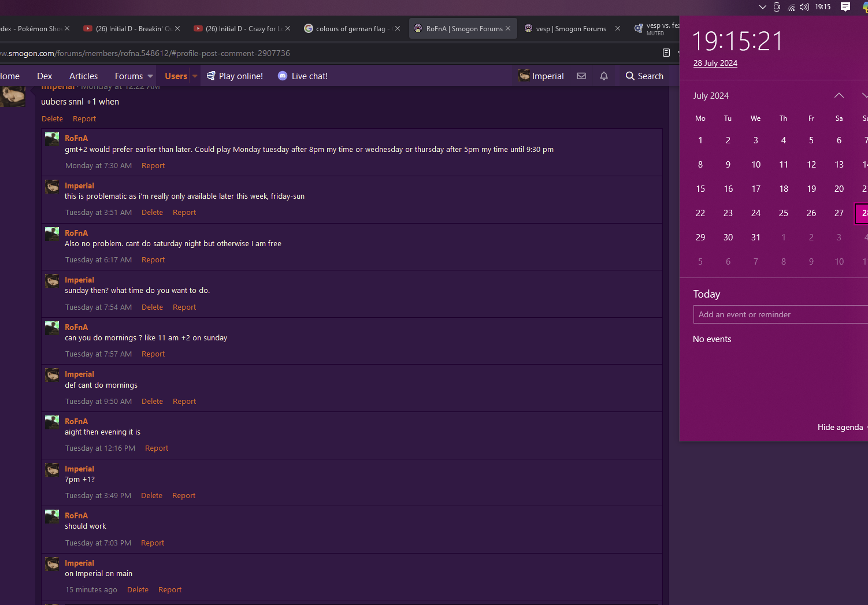Open Imperial account avatar in navbar
The width and height of the screenshot is (868, 605).
click(524, 76)
